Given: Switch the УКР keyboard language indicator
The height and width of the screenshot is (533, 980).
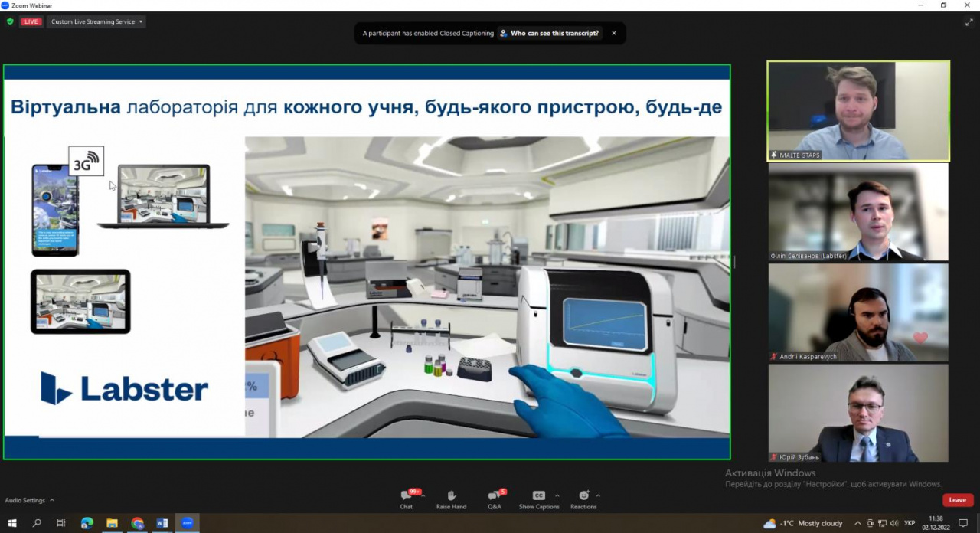Looking at the screenshot, I should (910, 523).
